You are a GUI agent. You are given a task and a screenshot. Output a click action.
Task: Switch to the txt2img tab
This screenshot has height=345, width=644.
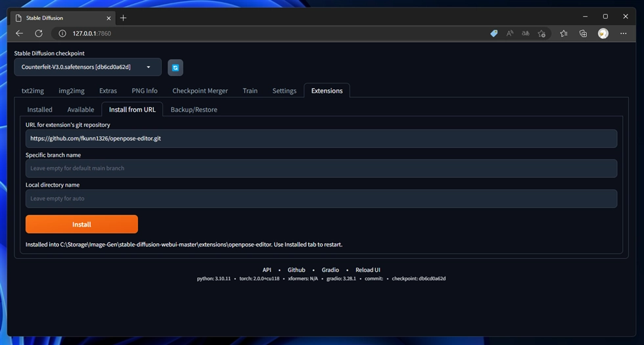pos(33,91)
